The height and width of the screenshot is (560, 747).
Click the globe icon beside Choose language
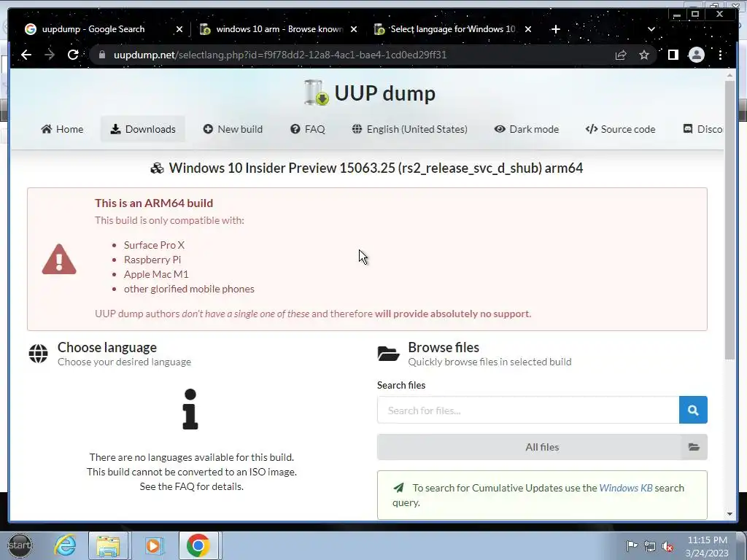click(x=38, y=354)
